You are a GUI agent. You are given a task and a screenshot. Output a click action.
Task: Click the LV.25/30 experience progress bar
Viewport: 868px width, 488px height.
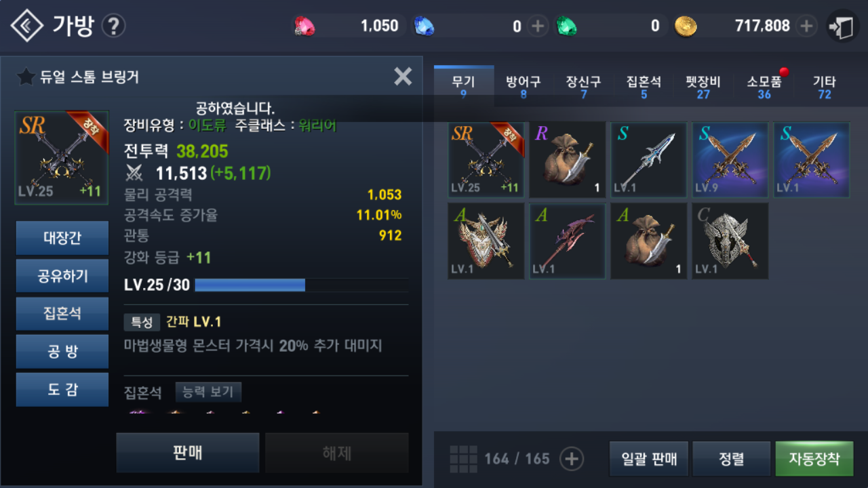point(302,285)
